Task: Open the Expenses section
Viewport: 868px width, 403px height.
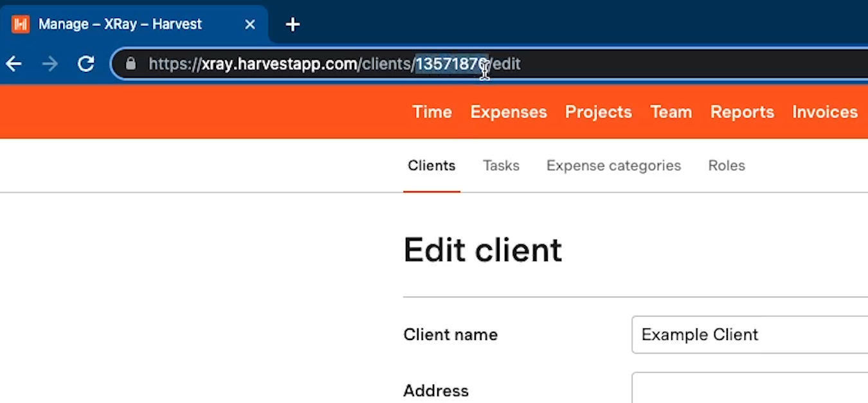Action: (x=509, y=112)
